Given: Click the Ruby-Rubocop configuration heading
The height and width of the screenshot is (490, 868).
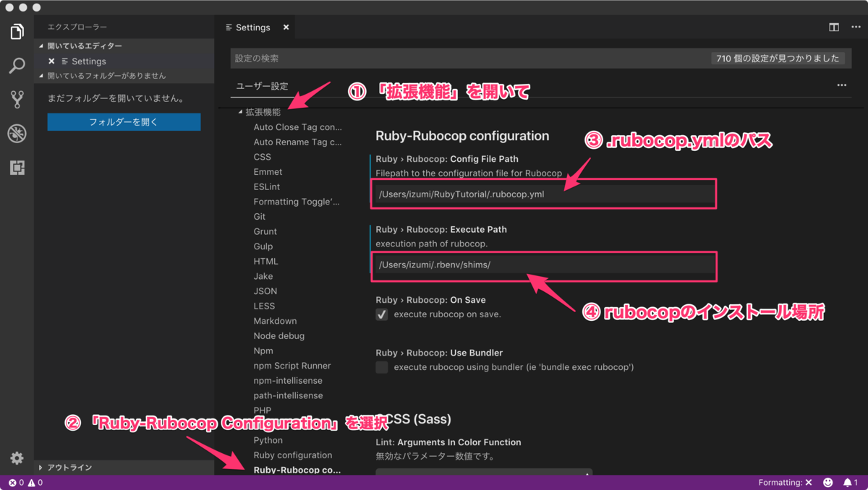Looking at the screenshot, I should pyautogui.click(x=462, y=135).
